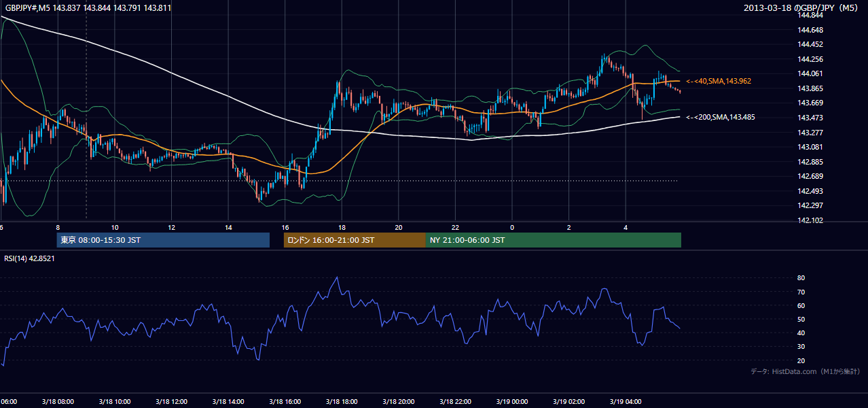Viewport: 868px width, 408px height.
Task: Click the 40 SMA label reading 143.962
Action: 719,81
